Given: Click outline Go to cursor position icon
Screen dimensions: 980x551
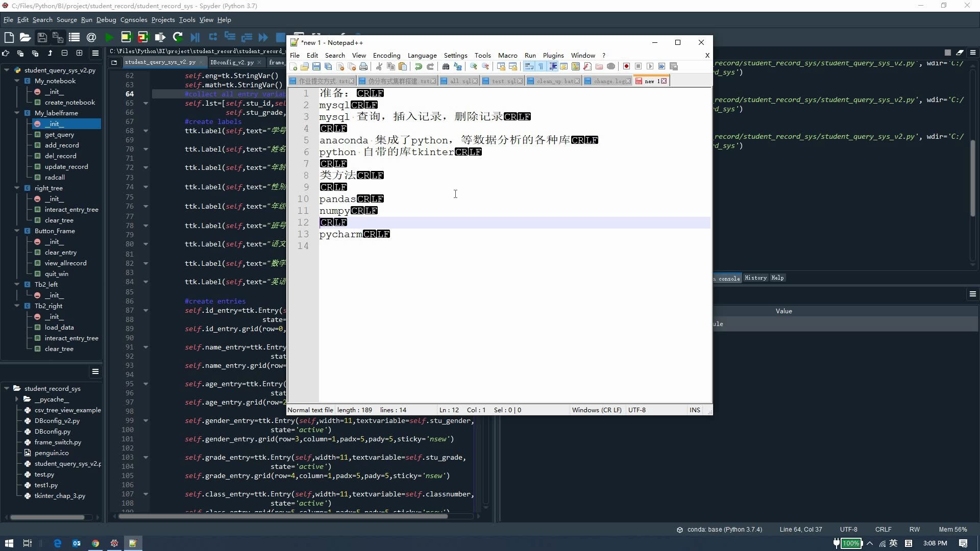Looking at the screenshot, I should pos(6,53).
